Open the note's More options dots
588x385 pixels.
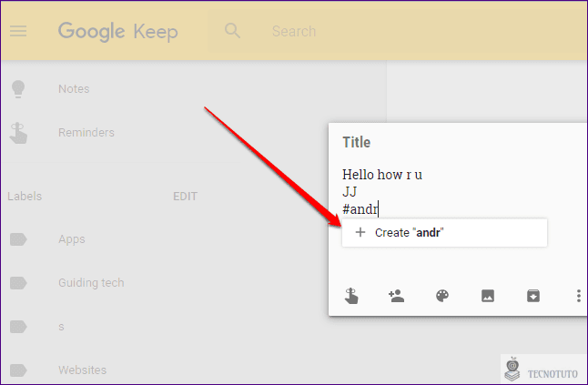click(579, 296)
